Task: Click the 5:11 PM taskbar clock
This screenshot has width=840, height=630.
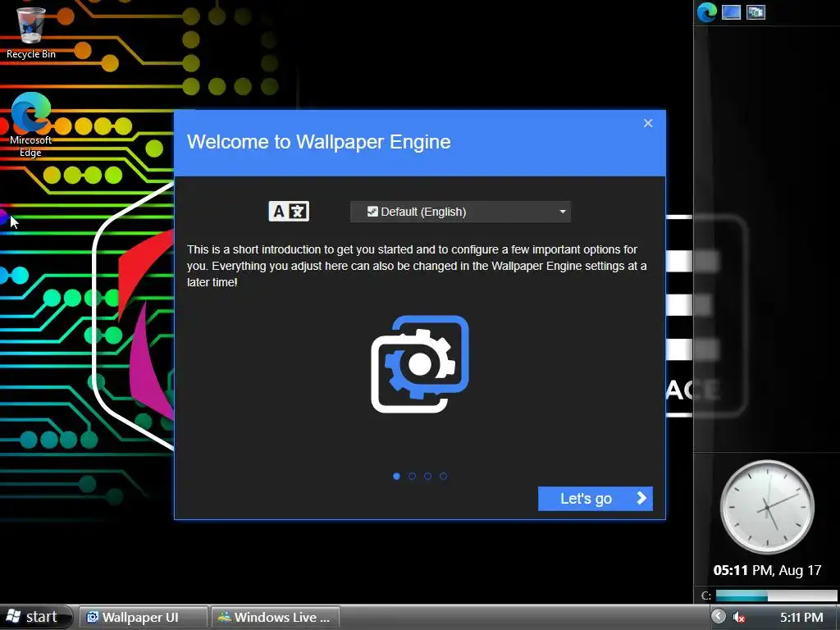Action: (801, 617)
